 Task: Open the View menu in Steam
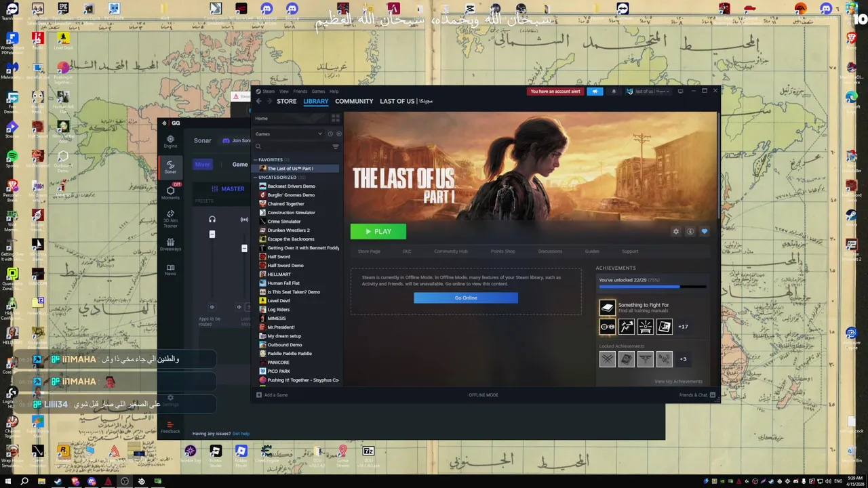pyautogui.click(x=284, y=91)
